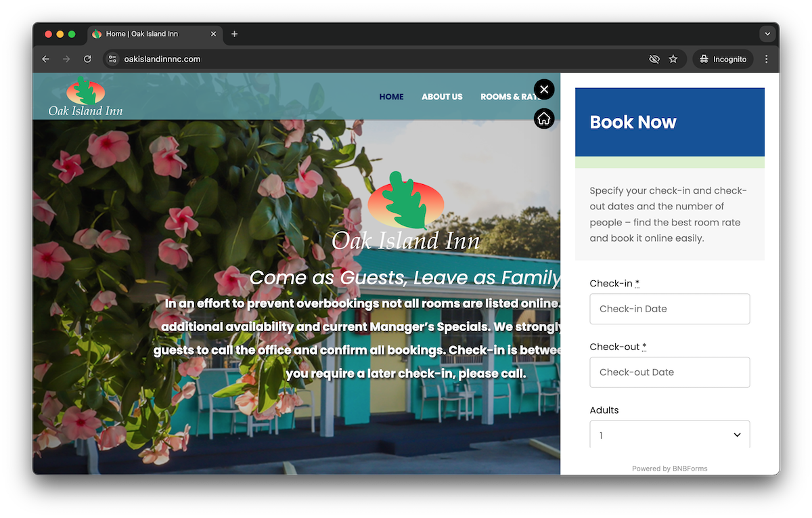Open the site information icon in address bar
Screen dimensions: 812x518
113,60
